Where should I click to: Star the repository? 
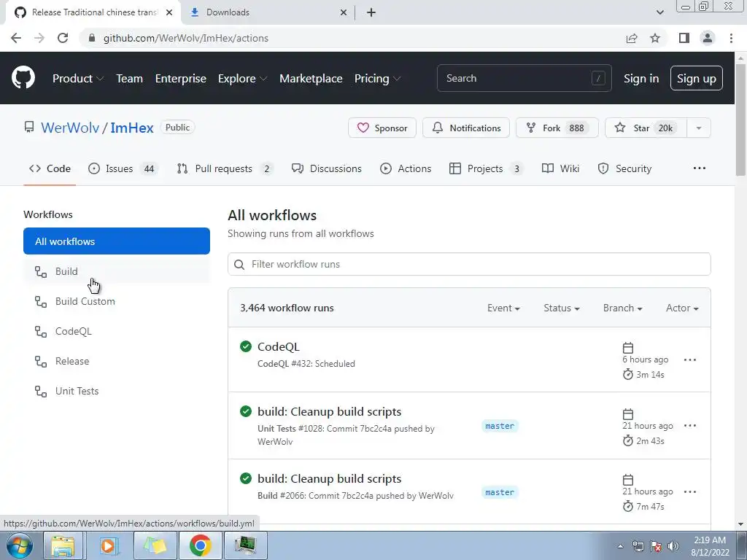[x=646, y=128]
